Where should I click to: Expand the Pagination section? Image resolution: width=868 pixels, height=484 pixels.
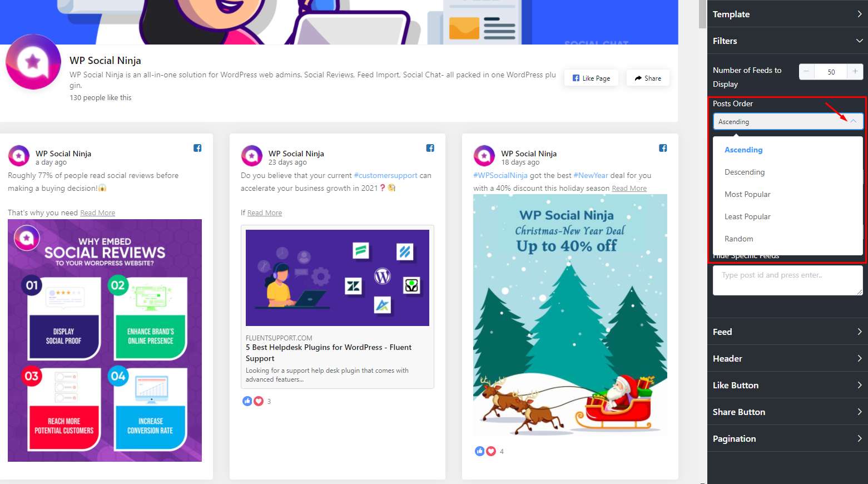[787, 438]
